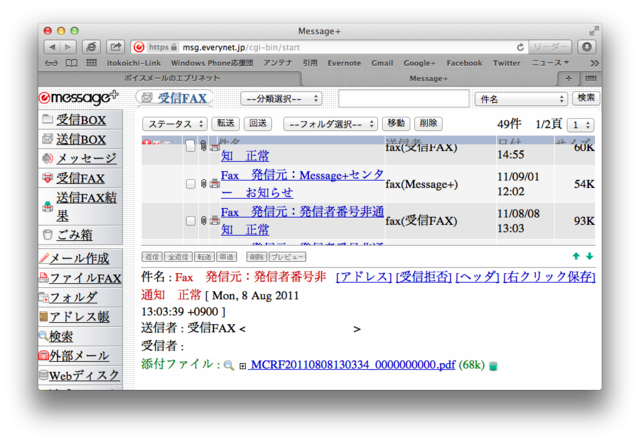Switch to the ボイスメールのエブリネット tab

pyautogui.click(x=171, y=78)
